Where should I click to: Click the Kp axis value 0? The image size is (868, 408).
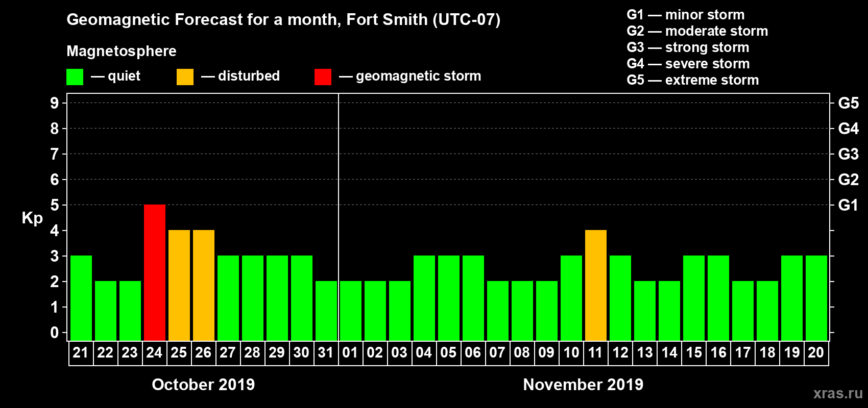point(55,333)
